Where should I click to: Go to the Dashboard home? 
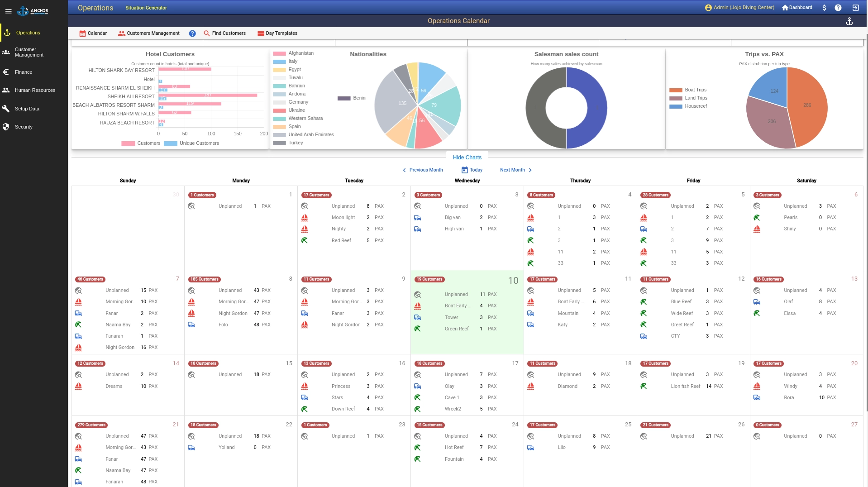coord(797,7)
